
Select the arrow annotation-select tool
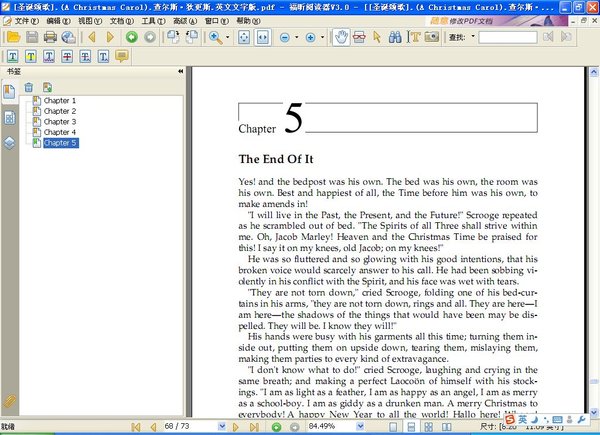click(377, 37)
